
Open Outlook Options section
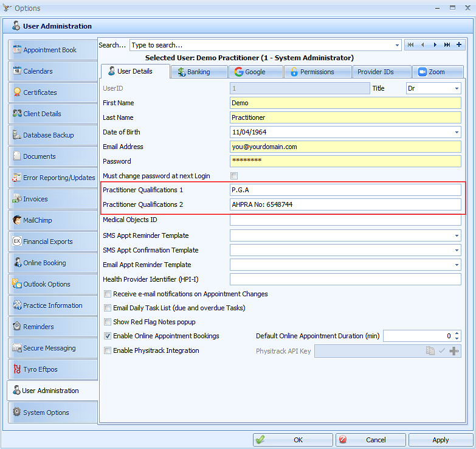tap(52, 284)
